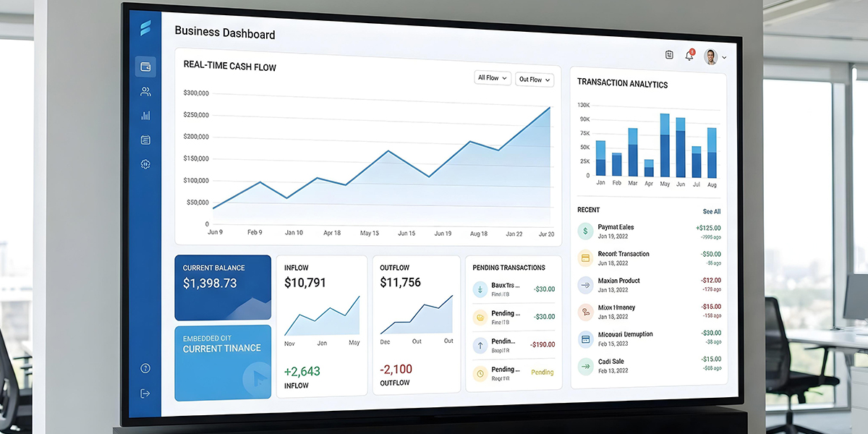This screenshot has height=434, width=868.
Task: Click the app logo at top left
Action: click(x=145, y=29)
